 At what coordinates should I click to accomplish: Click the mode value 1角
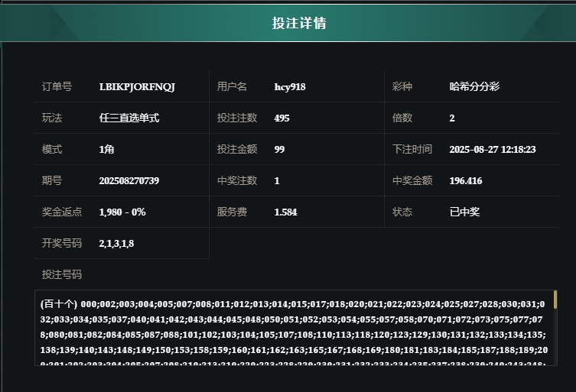[107, 150]
